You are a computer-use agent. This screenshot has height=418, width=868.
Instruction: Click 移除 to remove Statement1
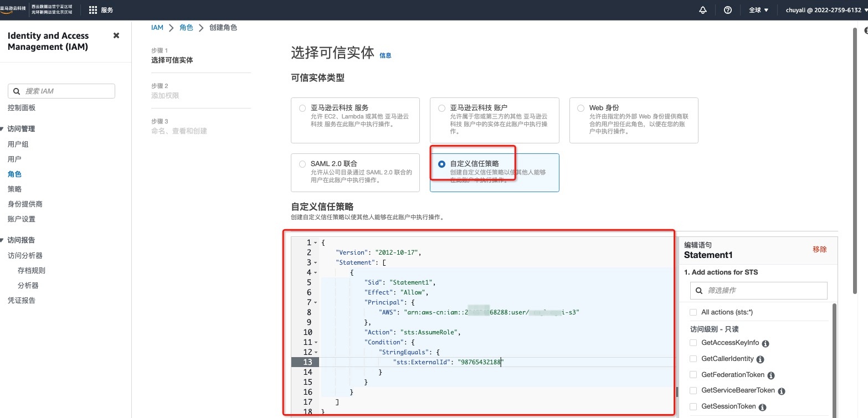(x=820, y=250)
